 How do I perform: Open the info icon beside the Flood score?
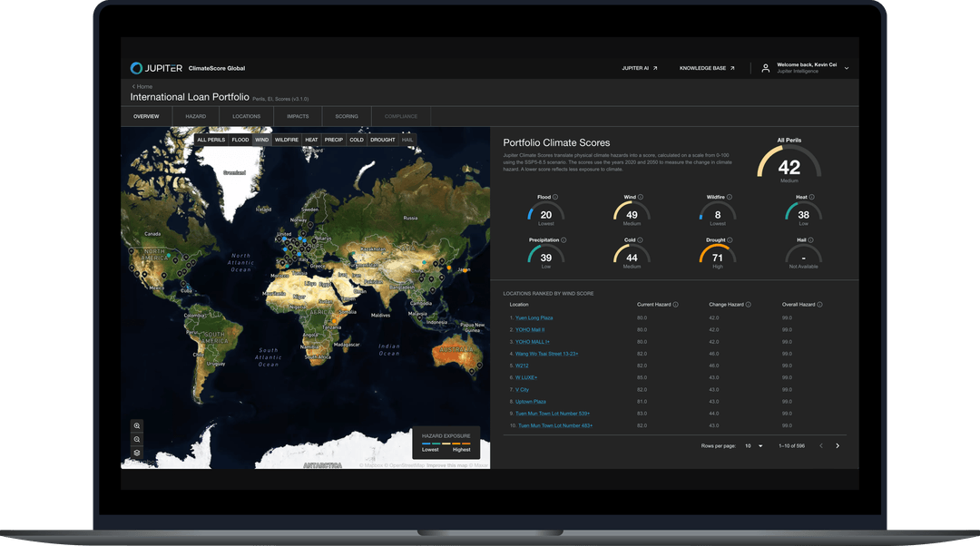[554, 197]
